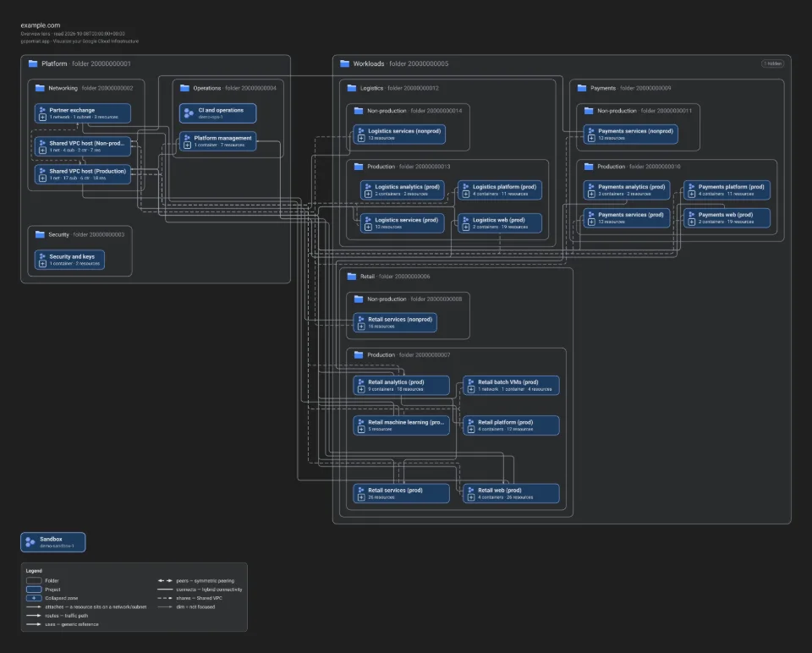This screenshot has width=812, height=653.
Task: Select the Payments platform (prod) project card
Action: 727,190
